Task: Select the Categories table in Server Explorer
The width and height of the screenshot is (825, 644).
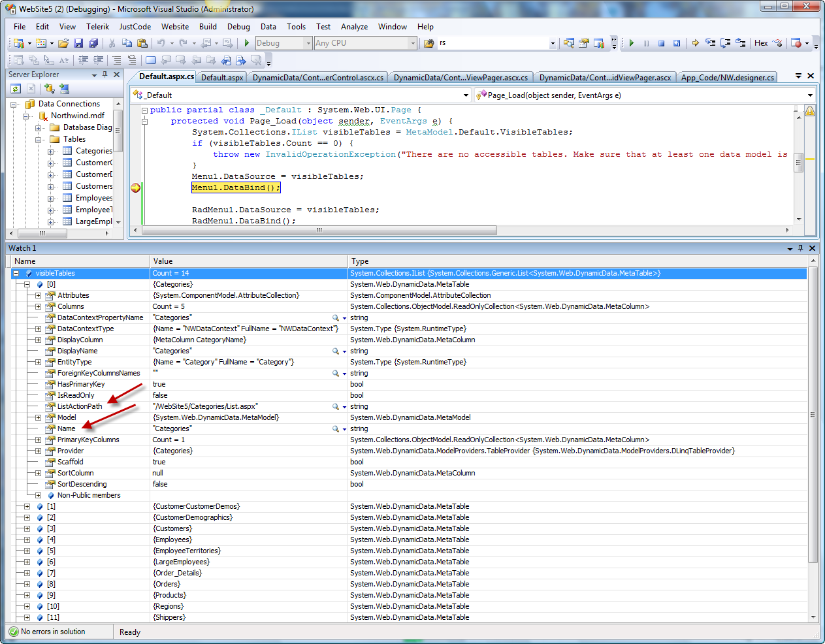Action: [x=94, y=151]
